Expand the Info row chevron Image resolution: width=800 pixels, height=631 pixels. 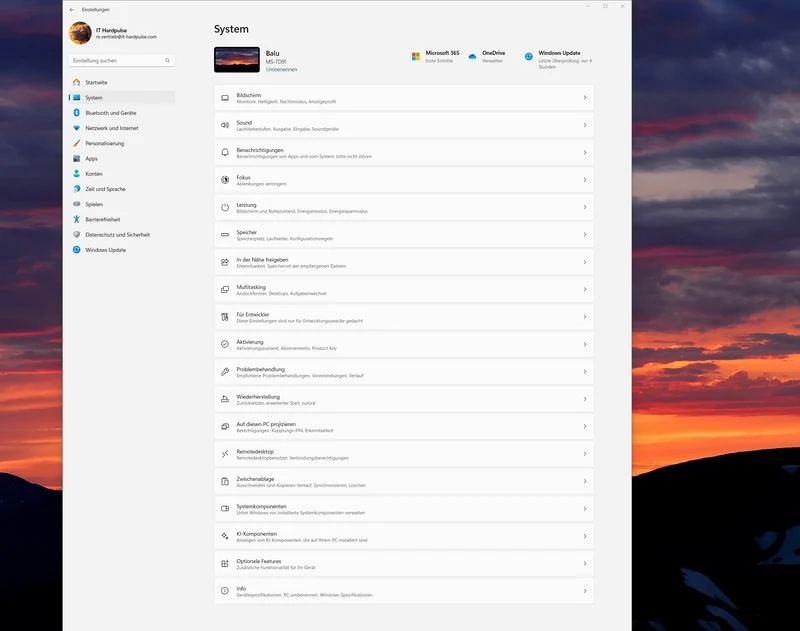[x=585, y=591]
